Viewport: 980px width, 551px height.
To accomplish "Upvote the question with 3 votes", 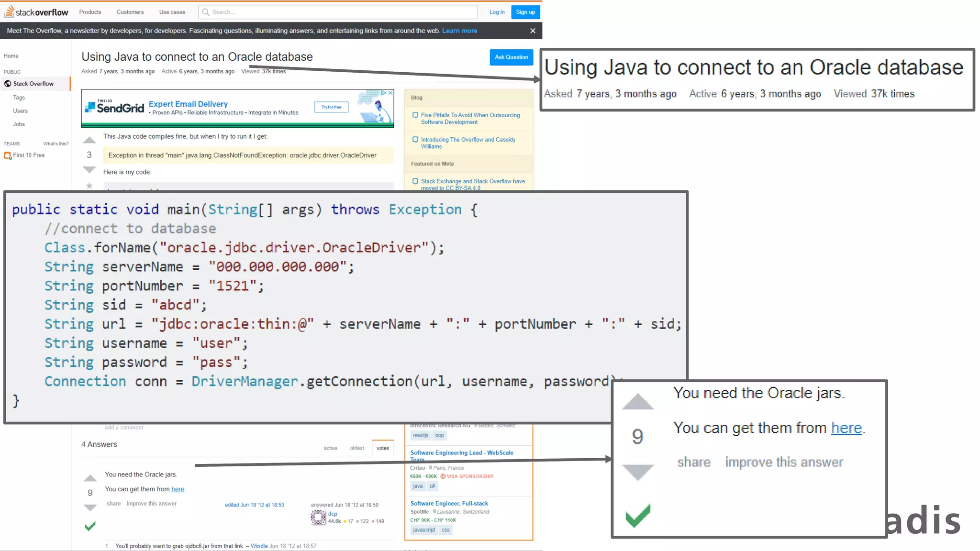I will pyautogui.click(x=89, y=140).
